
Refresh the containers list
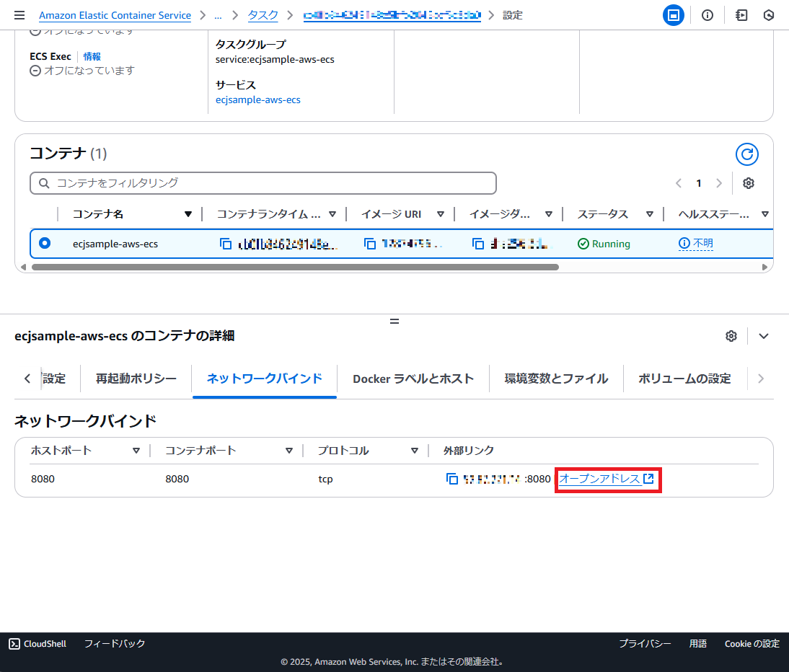746,154
